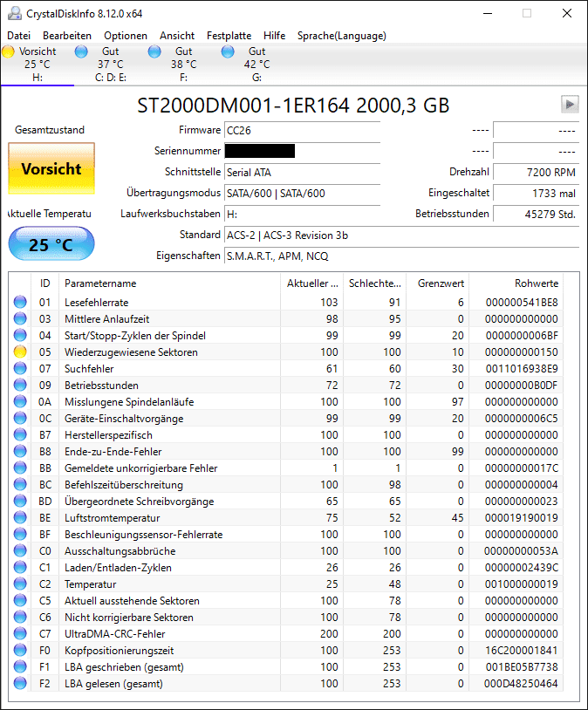Open the Ansicht menu
588x710 pixels.
(177, 36)
